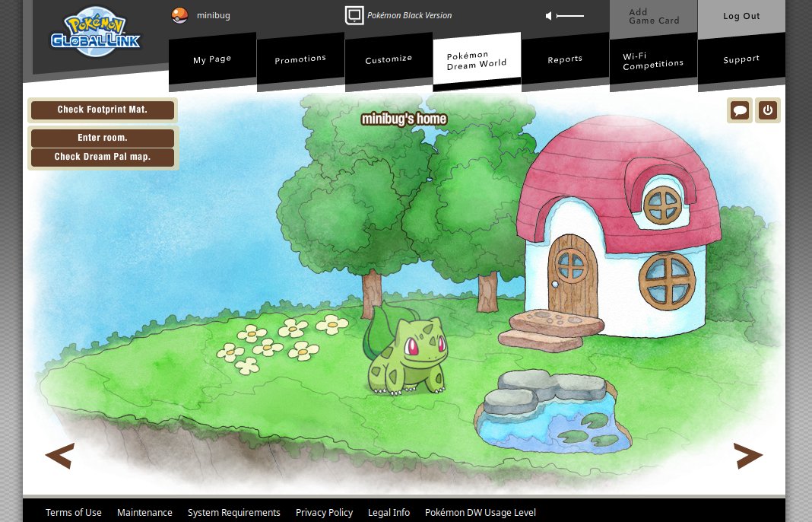812x522 pixels.
Task: Click the game cartridge icon
Action: (x=354, y=15)
